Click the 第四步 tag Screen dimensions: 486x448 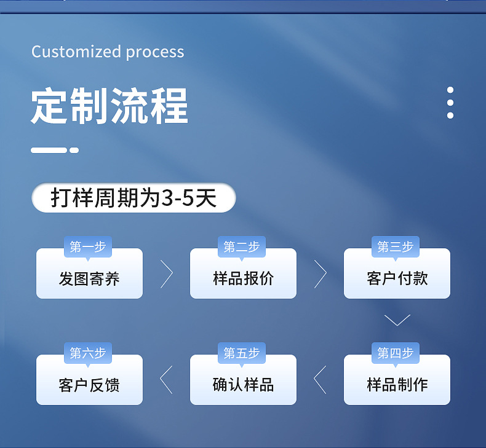point(395,353)
